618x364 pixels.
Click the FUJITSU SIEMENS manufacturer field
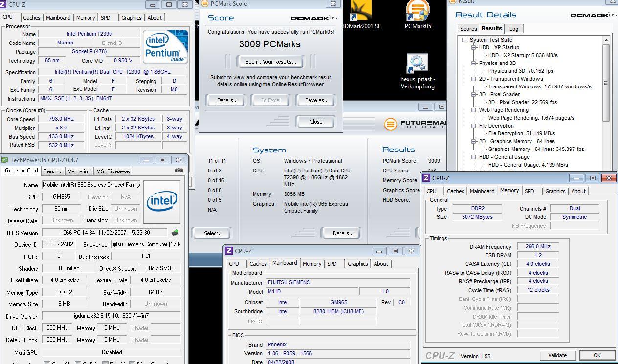(338, 282)
